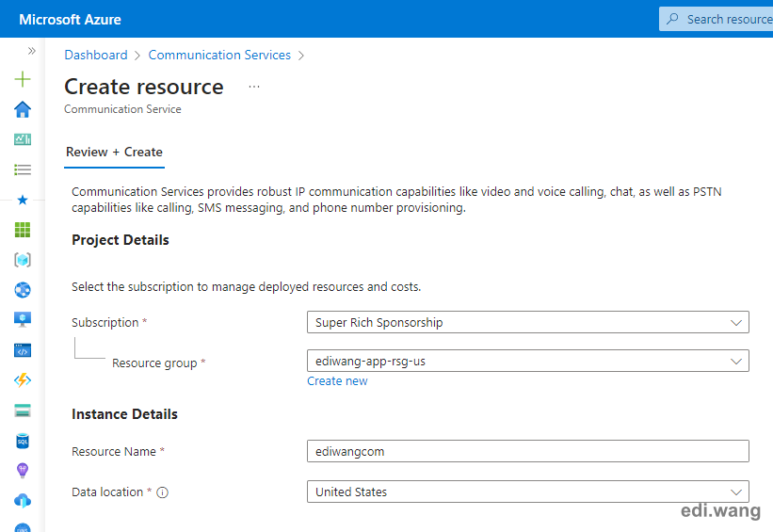Open Function App lightning bolt icon
This screenshot has height=532, width=773.
[x=23, y=380]
